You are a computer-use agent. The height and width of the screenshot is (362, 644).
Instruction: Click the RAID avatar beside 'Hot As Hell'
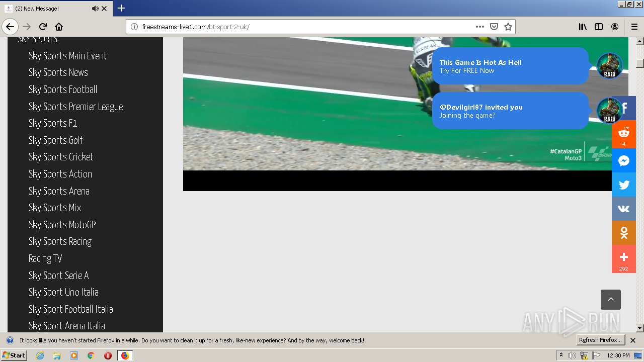(x=610, y=65)
